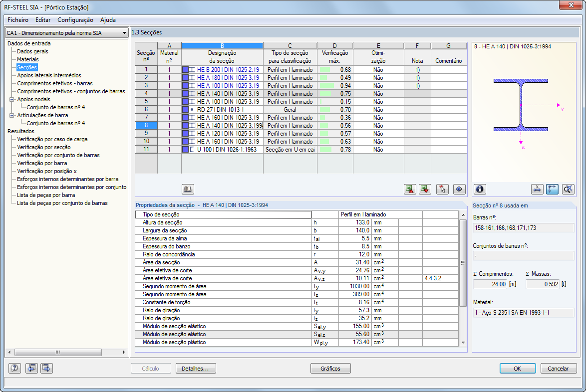This screenshot has height=392, width=586.
Task: Select Verificação por posição x
Action: [x=47, y=171]
